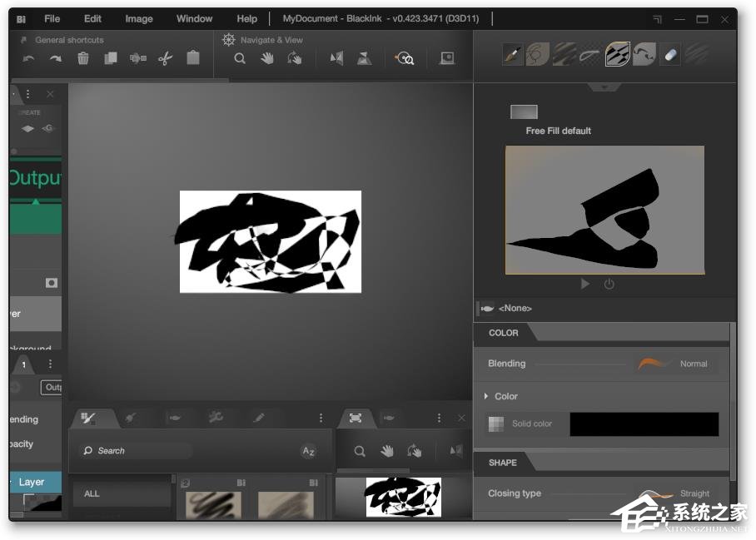Select the ALL brush category

92,493
